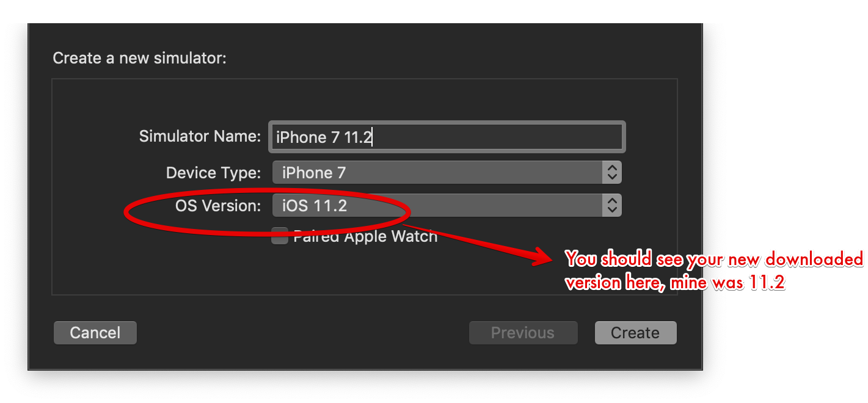Toggle the Paired Apple Watch checkbox
This screenshot has height=403, width=868.
pos(280,236)
